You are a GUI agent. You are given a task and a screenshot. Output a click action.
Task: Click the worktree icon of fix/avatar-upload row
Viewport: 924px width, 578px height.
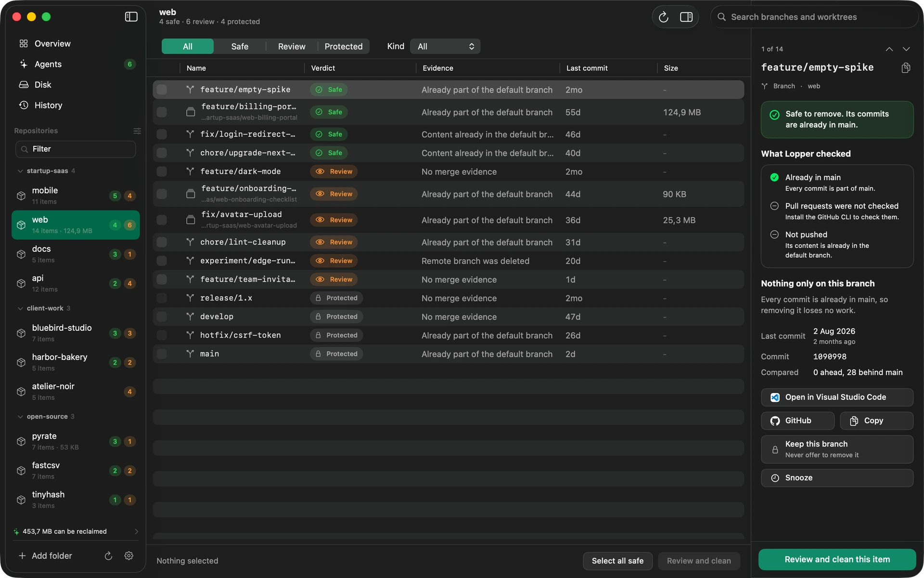[191, 220]
